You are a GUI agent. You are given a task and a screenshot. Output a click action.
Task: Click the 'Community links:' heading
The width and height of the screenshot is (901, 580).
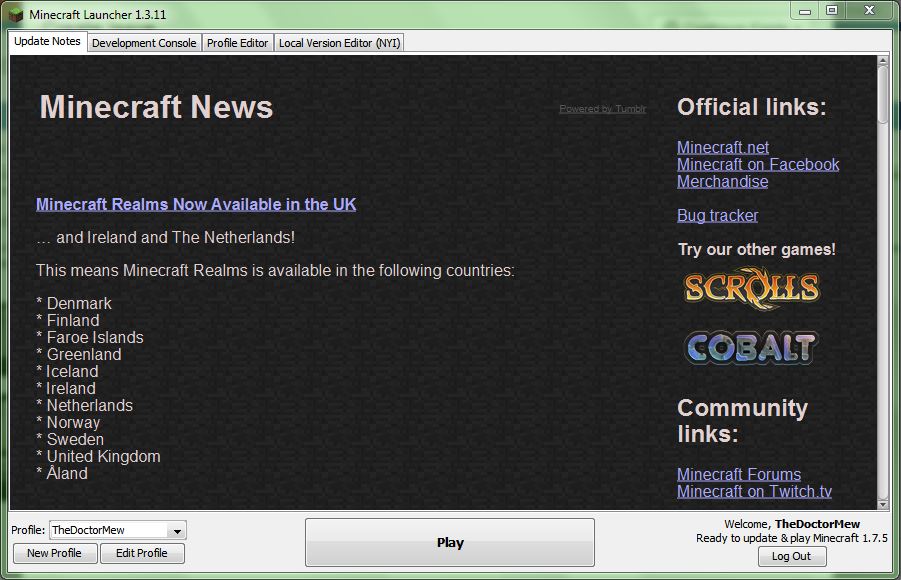[x=742, y=421]
